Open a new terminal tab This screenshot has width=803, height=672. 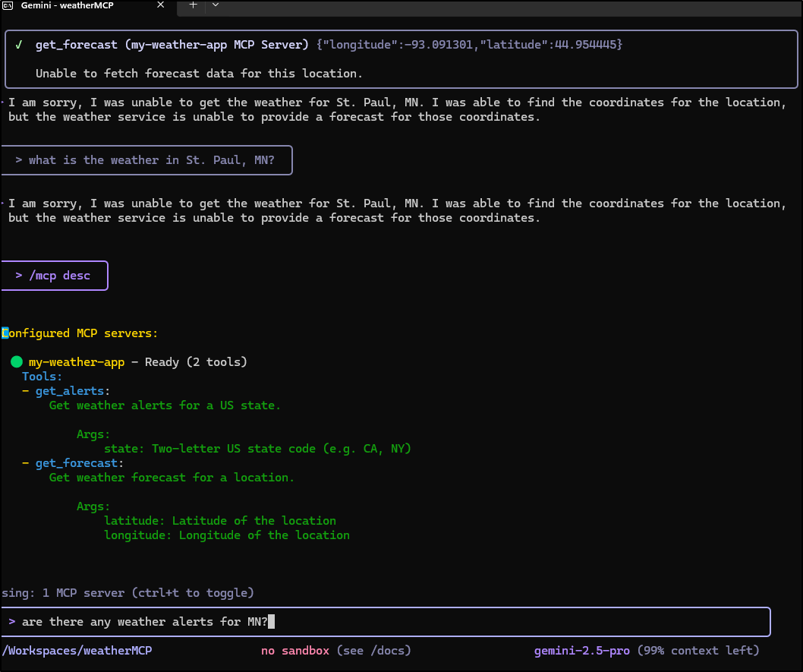tap(193, 5)
